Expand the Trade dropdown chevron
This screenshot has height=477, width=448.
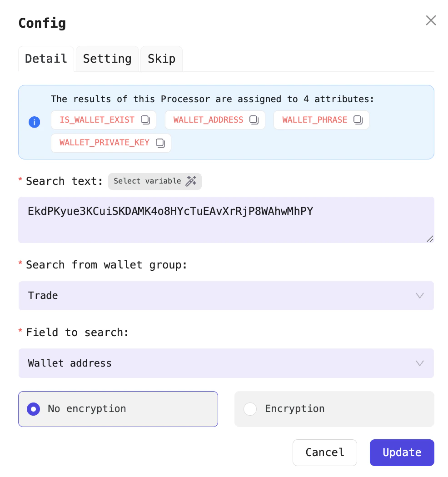pyautogui.click(x=419, y=296)
